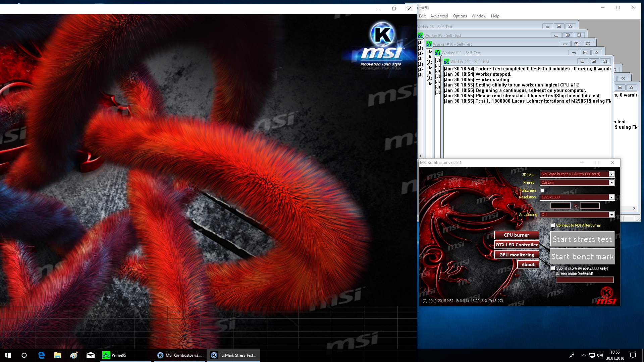Check Connect to MSI Afterburner
This screenshot has height=362, width=644.
[553, 225]
